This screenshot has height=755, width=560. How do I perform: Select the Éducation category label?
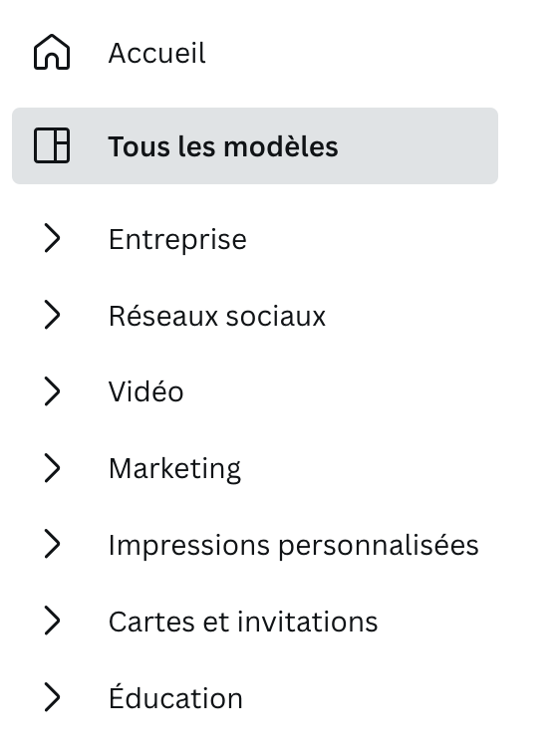175,697
